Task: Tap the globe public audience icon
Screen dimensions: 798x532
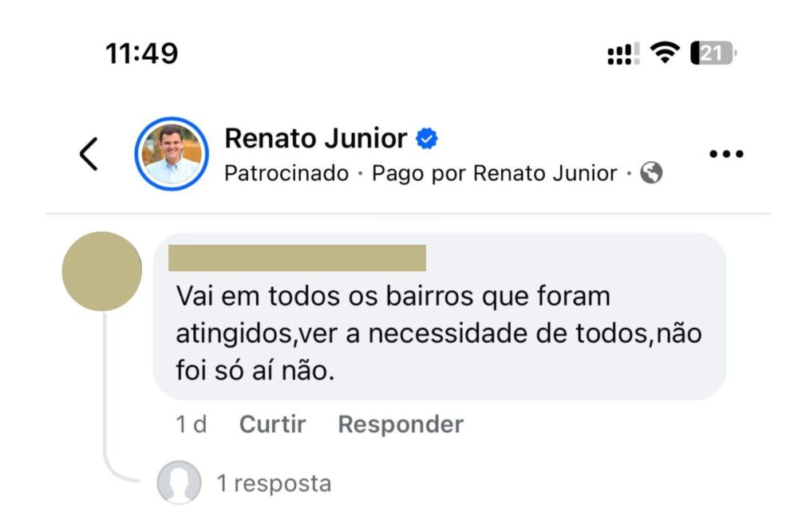Action: (x=651, y=173)
